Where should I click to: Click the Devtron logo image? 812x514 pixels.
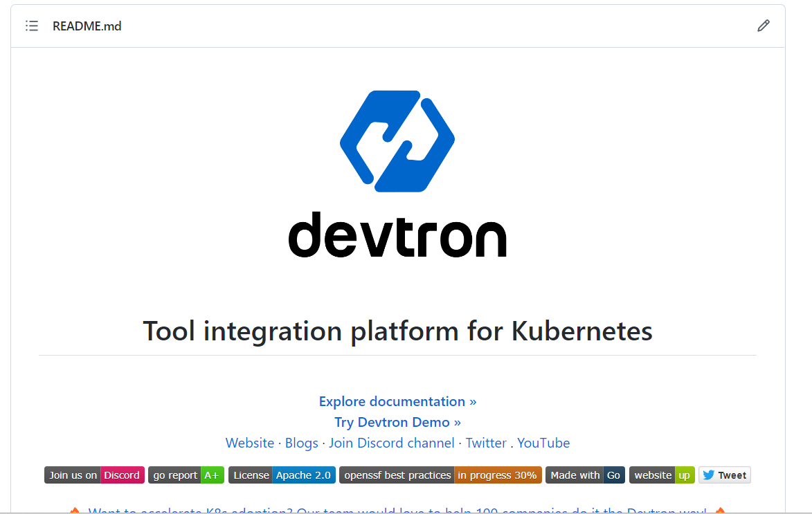pyautogui.click(x=397, y=174)
